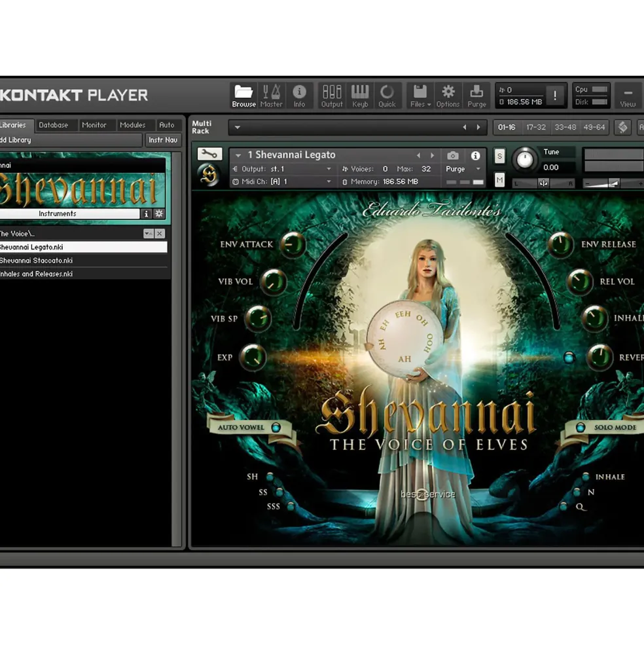Expand the instrument name dropdown arrow

tap(238, 155)
